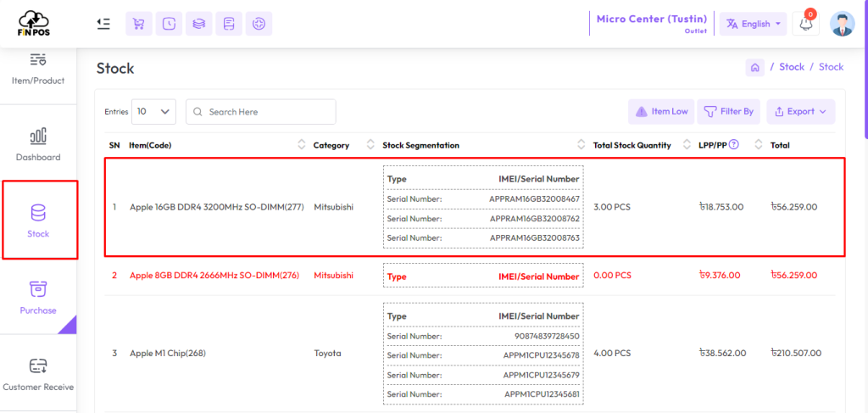Open Purchase in the sidebar
Viewport: 868px width, 413px height.
[38, 296]
